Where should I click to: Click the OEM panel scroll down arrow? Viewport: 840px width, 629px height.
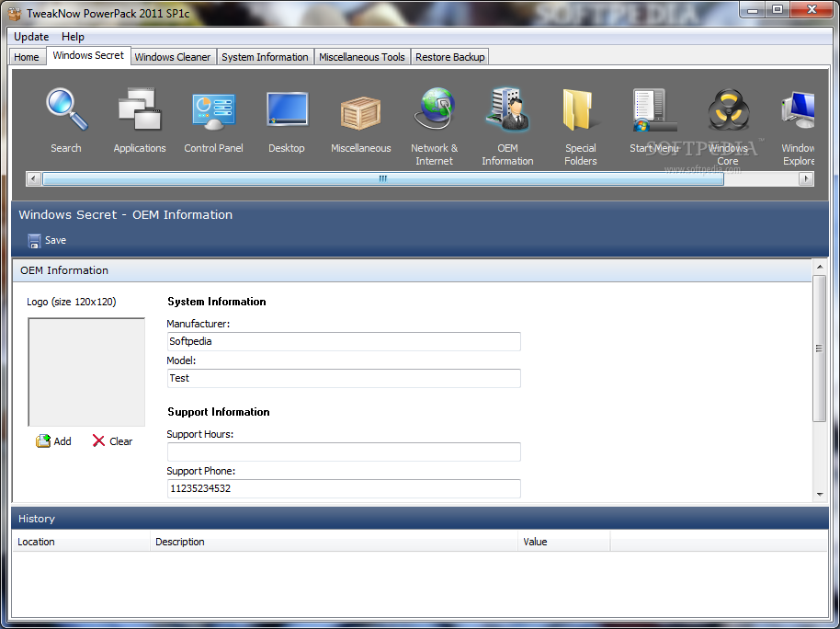point(820,495)
